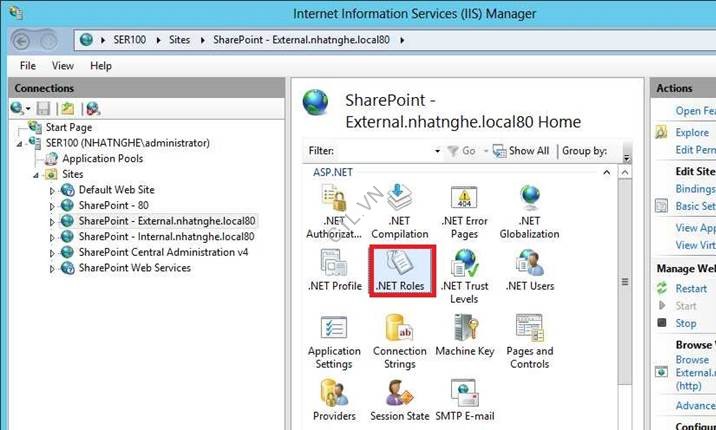Open the View menu
This screenshot has width=716, height=430.
pyautogui.click(x=63, y=66)
